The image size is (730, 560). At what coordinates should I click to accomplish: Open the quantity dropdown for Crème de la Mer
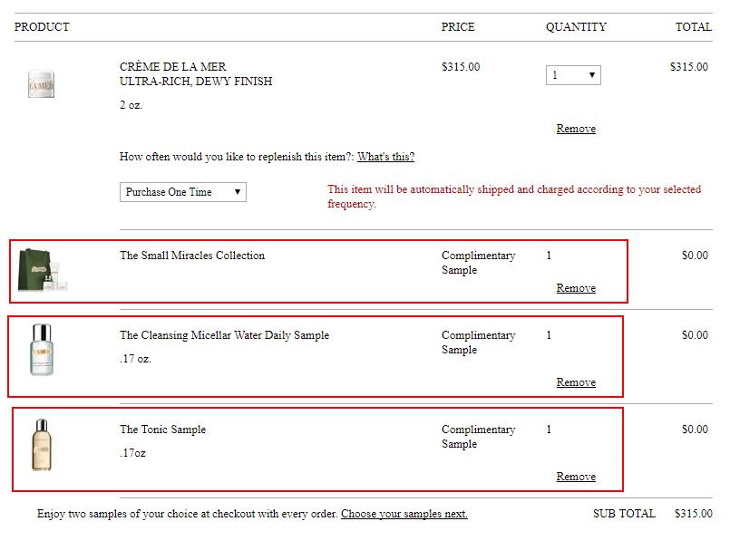click(573, 75)
